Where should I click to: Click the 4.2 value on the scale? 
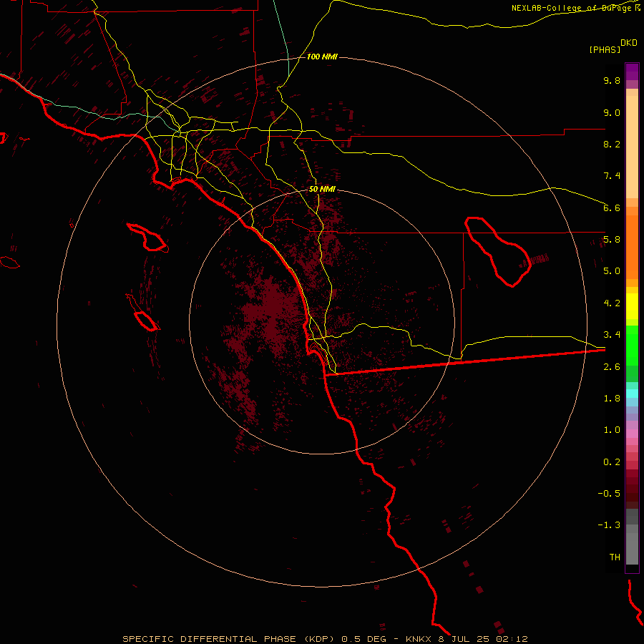tap(612, 303)
